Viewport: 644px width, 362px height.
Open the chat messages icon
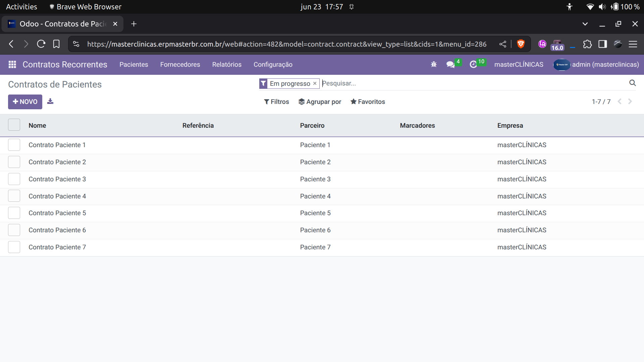point(450,64)
